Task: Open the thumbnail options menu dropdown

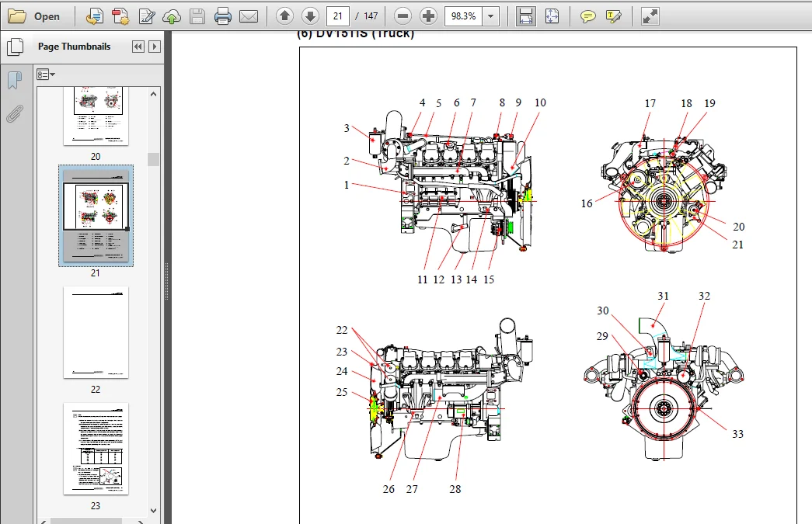Action: click(46, 75)
